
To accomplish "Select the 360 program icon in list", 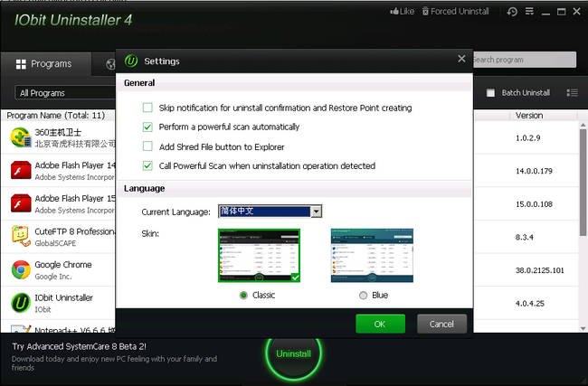I will 22,137.
